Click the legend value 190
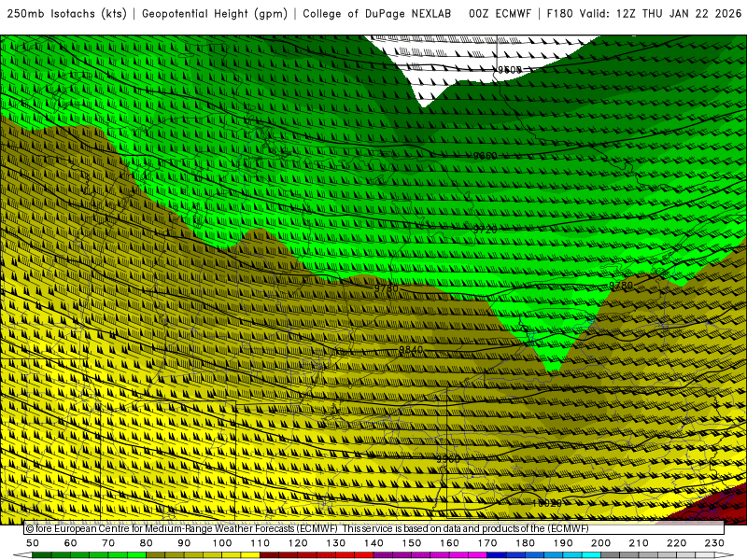This screenshot has height=560, width=747. pyautogui.click(x=563, y=543)
